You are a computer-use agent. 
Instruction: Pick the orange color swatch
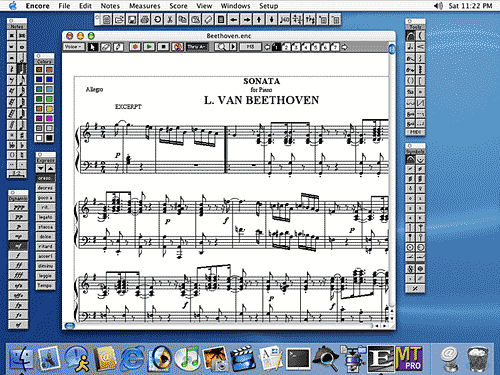pyautogui.click(x=49, y=70)
